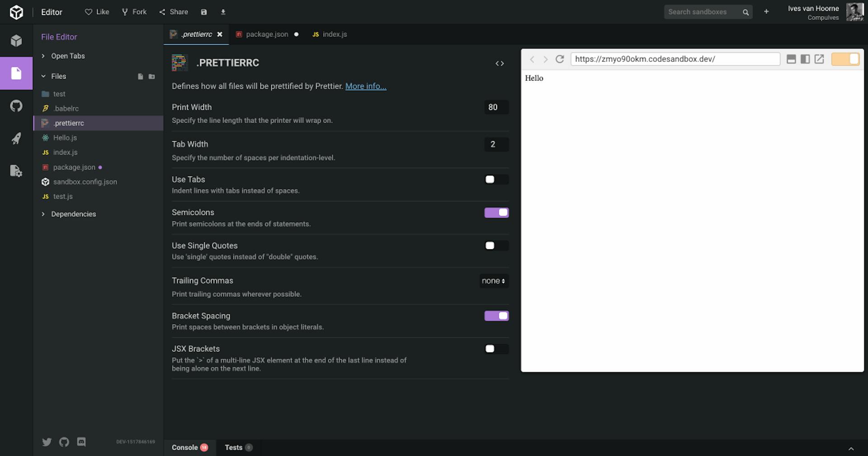868x456 pixels.
Task: Open the Trailing Commas dropdown
Action: (493, 281)
